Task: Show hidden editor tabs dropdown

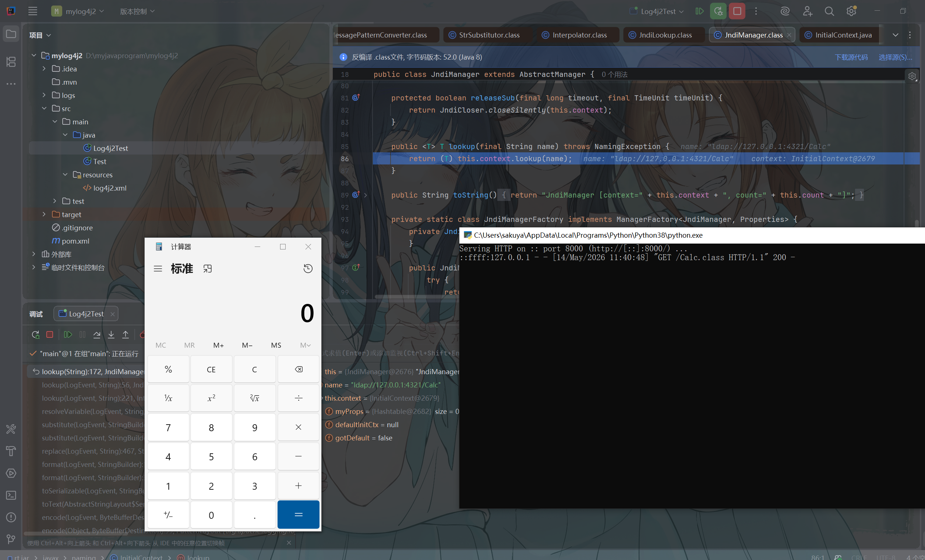Action: coord(895,35)
